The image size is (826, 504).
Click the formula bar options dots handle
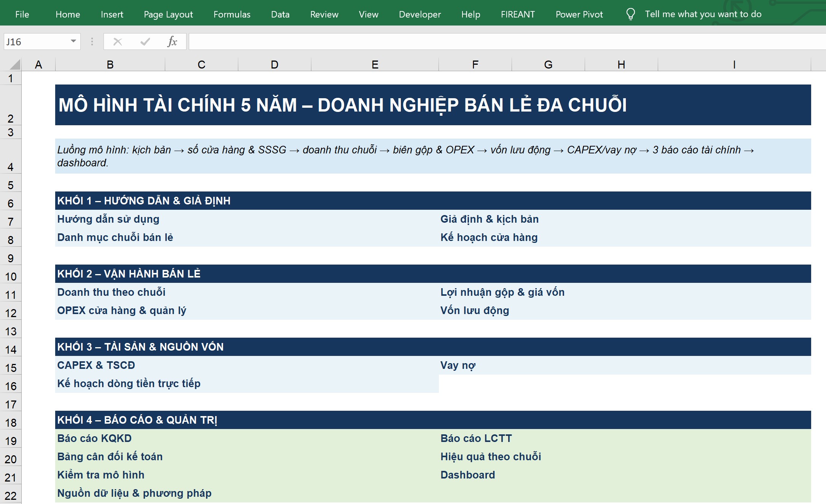pyautogui.click(x=92, y=41)
